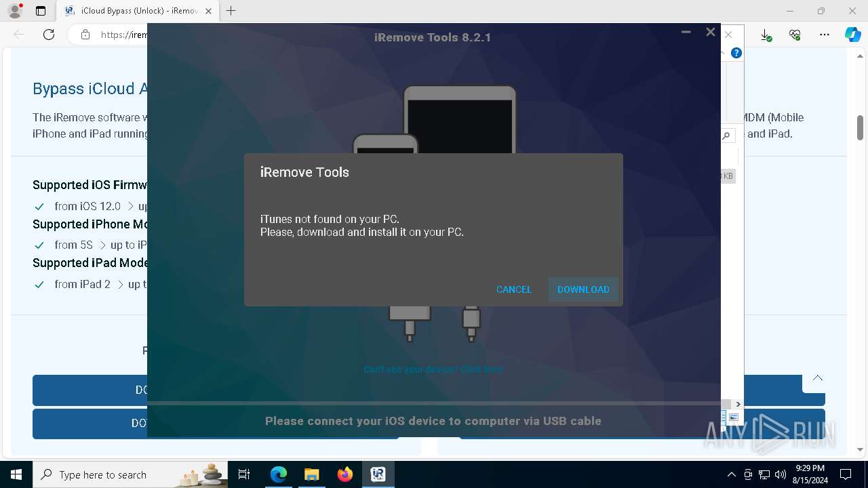Click "from iPad 2" list item text

pos(82,284)
